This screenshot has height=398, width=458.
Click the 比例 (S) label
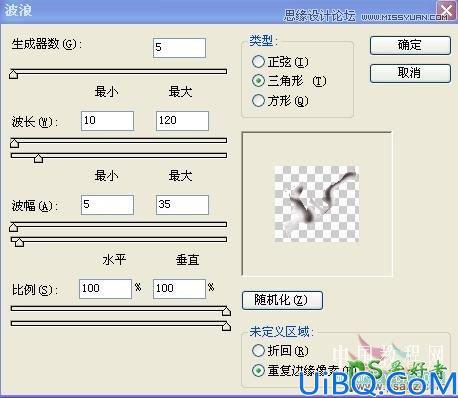click(35, 290)
